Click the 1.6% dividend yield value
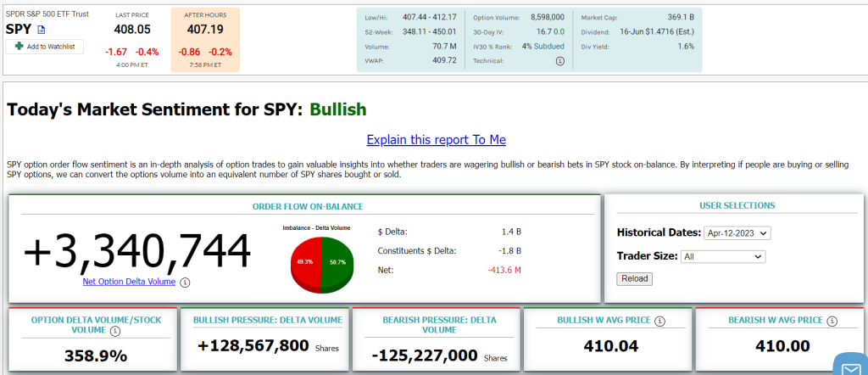This screenshot has height=375, width=868. (686, 47)
